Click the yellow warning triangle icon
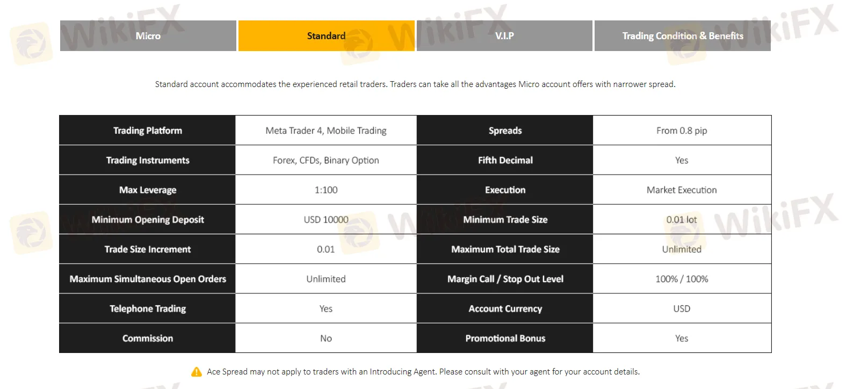 [x=197, y=372]
